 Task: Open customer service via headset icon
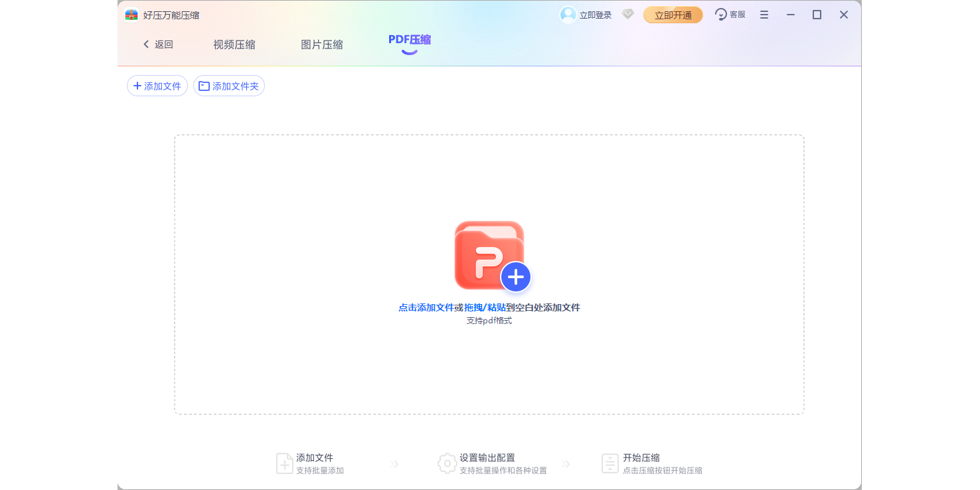(x=721, y=15)
